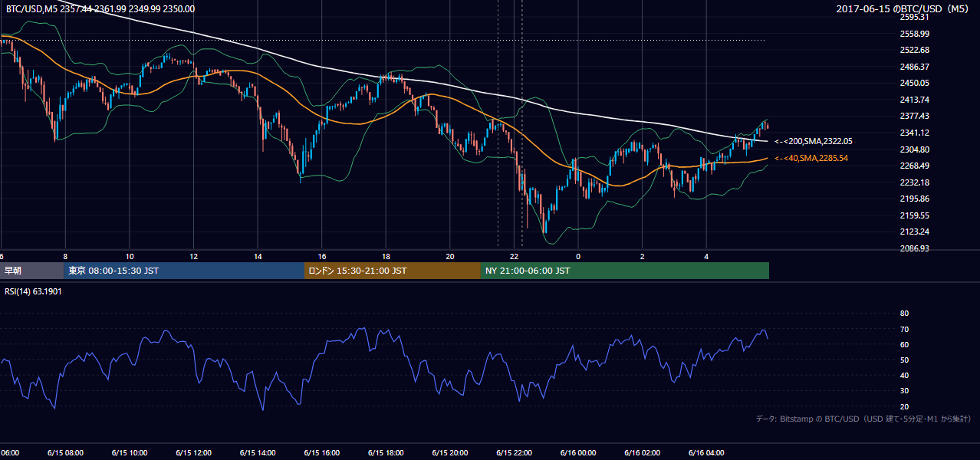Click the 6/15 20:00 date label
This screenshot has width=980, height=460.
[x=450, y=452]
